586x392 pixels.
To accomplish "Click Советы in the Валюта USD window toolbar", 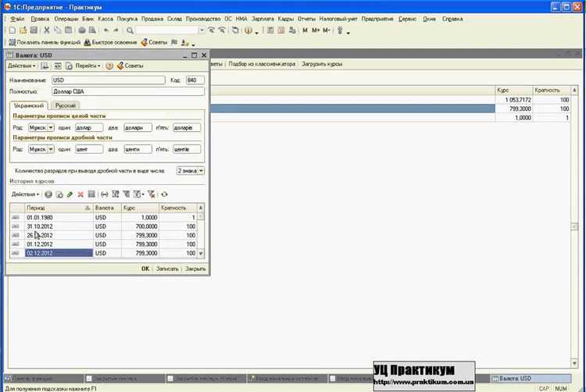I will 130,66.
